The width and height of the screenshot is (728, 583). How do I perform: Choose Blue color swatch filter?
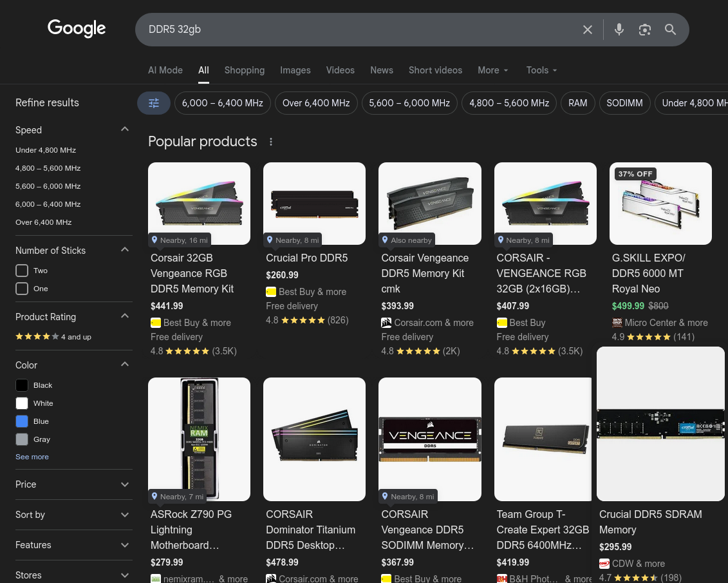click(22, 421)
